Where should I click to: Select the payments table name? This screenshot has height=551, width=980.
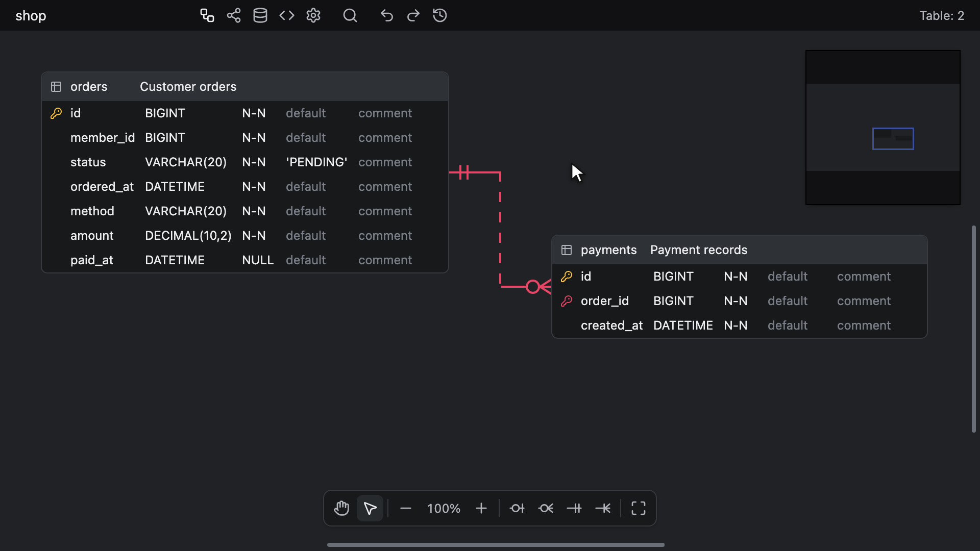(x=608, y=250)
